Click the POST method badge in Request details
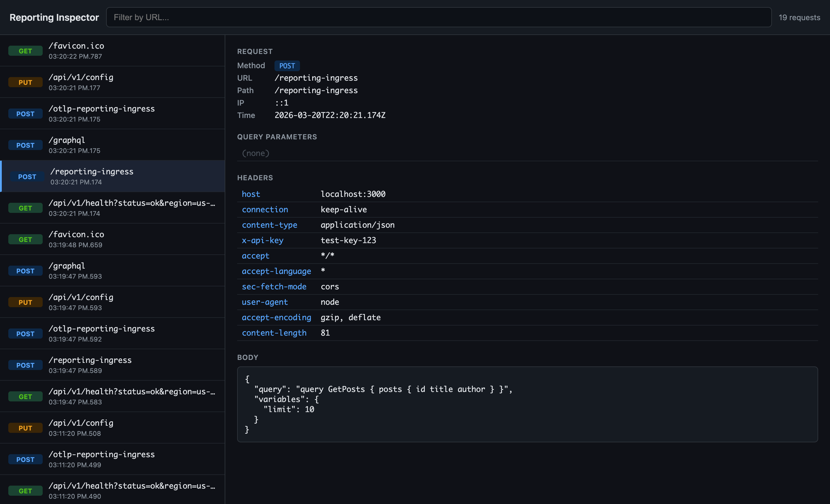 pyautogui.click(x=287, y=66)
